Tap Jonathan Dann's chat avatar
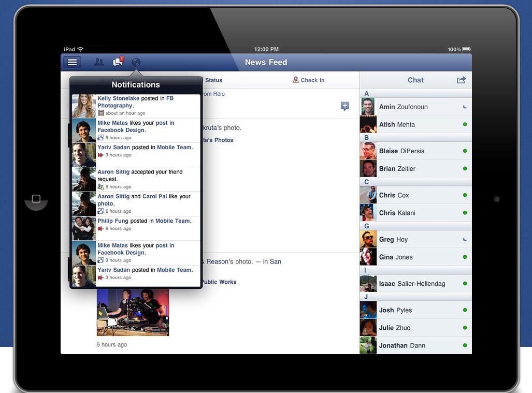532x393 pixels. (x=368, y=345)
